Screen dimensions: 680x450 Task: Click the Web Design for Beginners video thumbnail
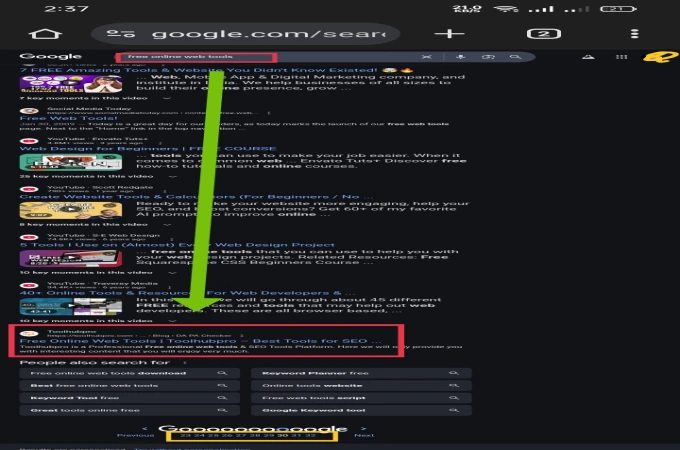[x=71, y=162]
